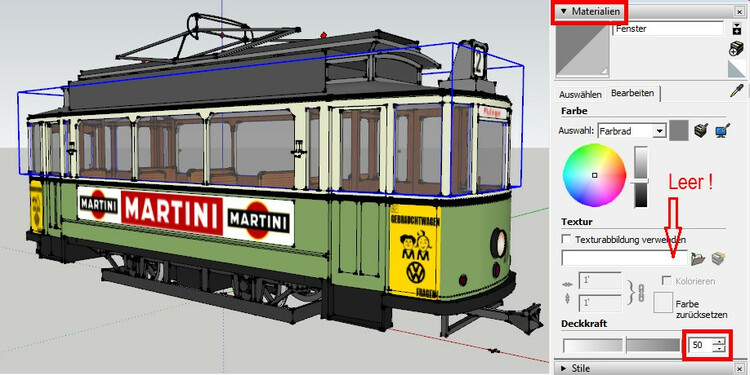Click the Farbe zurücksetzen swatch

click(x=663, y=303)
